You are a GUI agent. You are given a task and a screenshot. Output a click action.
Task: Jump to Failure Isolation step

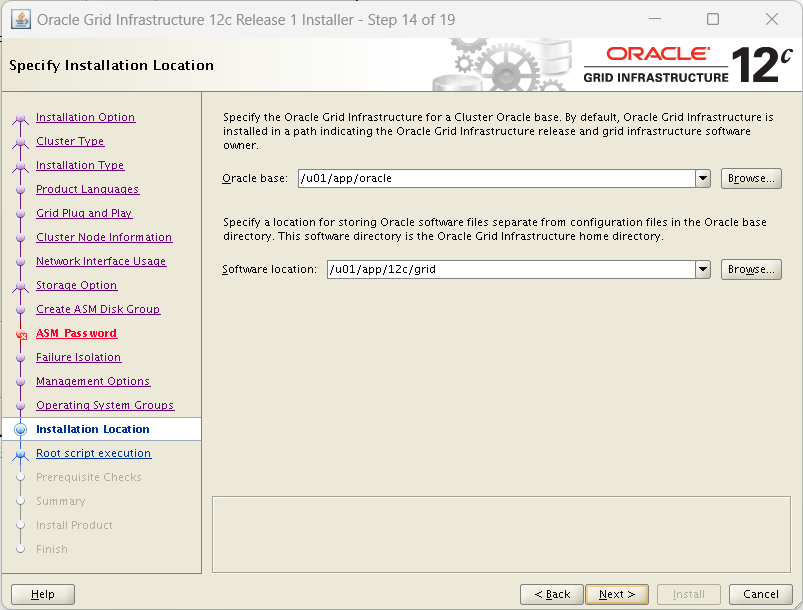(x=78, y=357)
